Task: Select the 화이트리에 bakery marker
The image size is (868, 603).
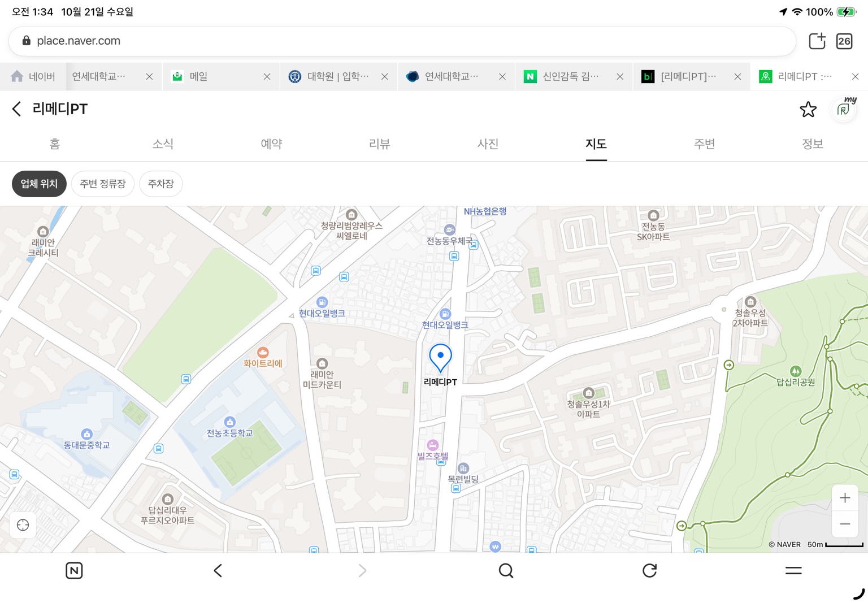Action: click(x=263, y=353)
